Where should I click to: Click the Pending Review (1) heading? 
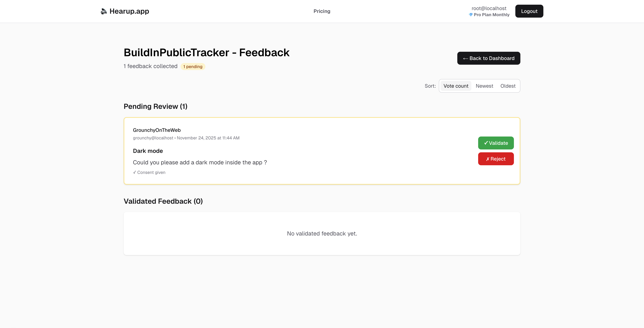tap(155, 106)
